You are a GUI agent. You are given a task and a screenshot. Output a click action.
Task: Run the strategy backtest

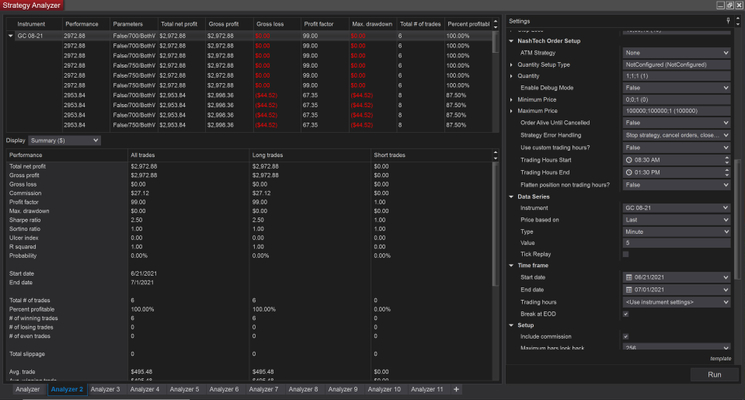click(714, 374)
